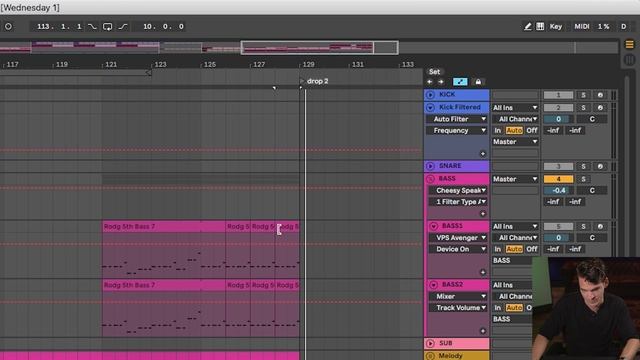Solo the SNARE track
The height and width of the screenshot is (360, 640).
(583, 167)
